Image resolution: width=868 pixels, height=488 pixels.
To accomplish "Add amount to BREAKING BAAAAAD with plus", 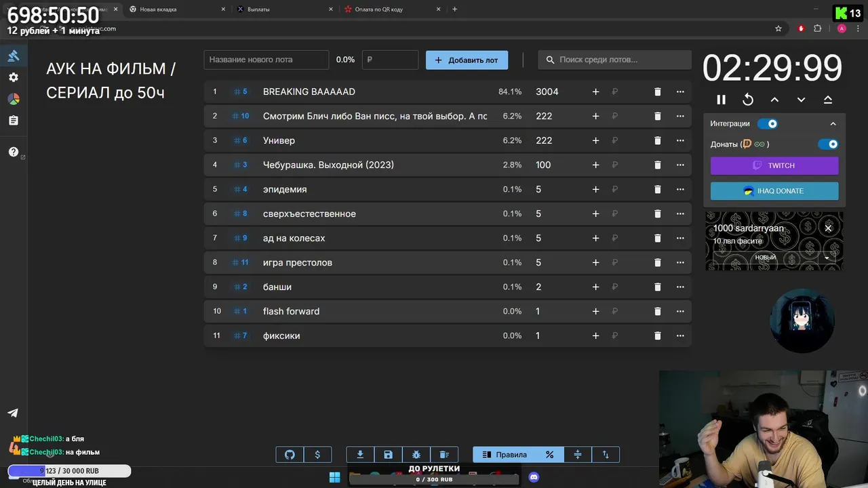I will coord(595,91).
